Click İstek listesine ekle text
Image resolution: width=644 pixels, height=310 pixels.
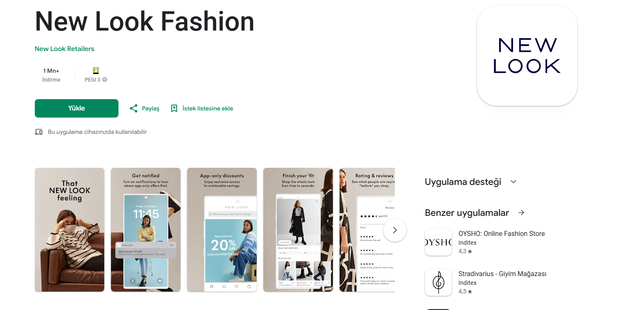click(x=208, y=108)
